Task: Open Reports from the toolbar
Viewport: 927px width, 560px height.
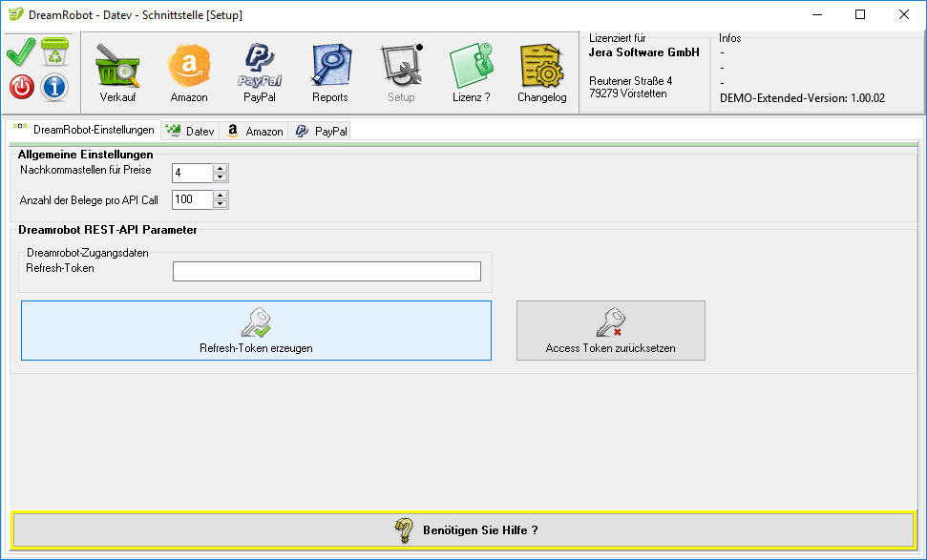Action: (330, 73)
